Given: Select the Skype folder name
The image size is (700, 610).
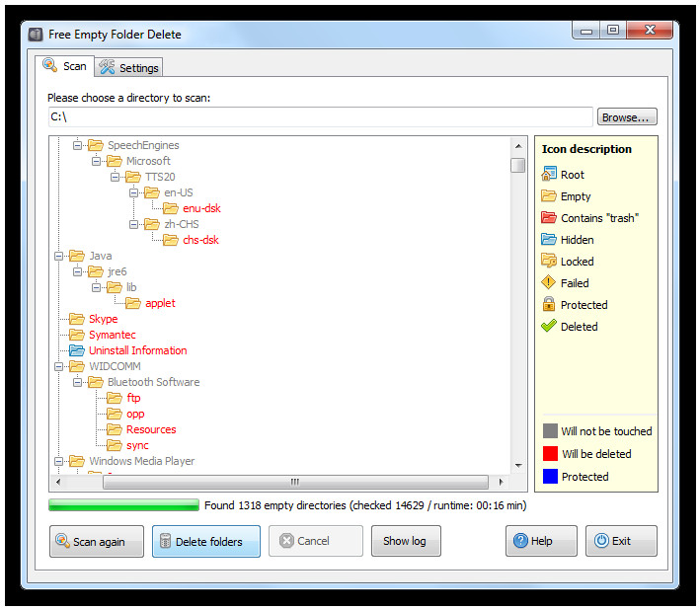Looking at the screenshot, I should point(103,319).
